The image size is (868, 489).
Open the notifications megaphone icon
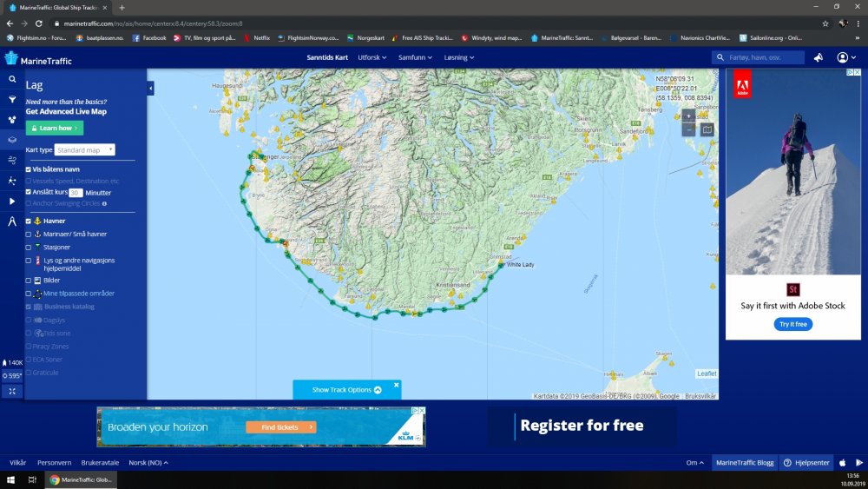click(819, 57)
